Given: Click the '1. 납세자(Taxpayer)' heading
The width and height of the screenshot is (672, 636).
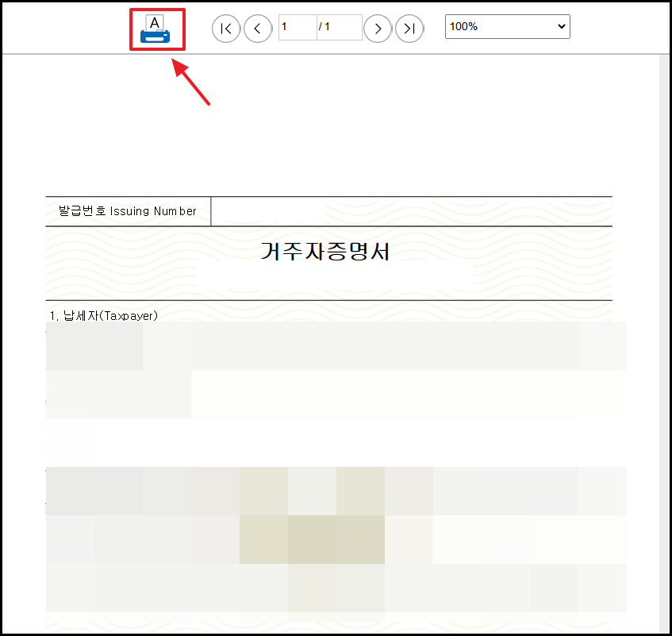Looking at the screenshot, I should point(104,316).
